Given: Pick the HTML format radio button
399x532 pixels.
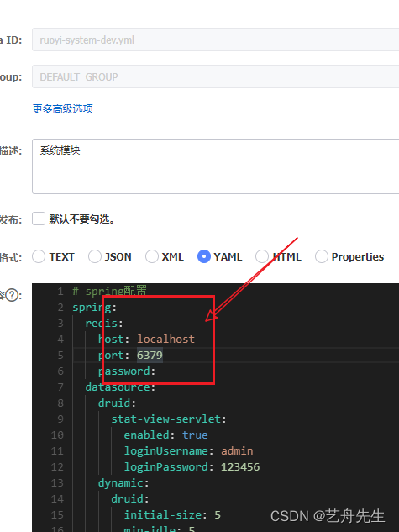Looking at the screenshot, I should [262, 256].
